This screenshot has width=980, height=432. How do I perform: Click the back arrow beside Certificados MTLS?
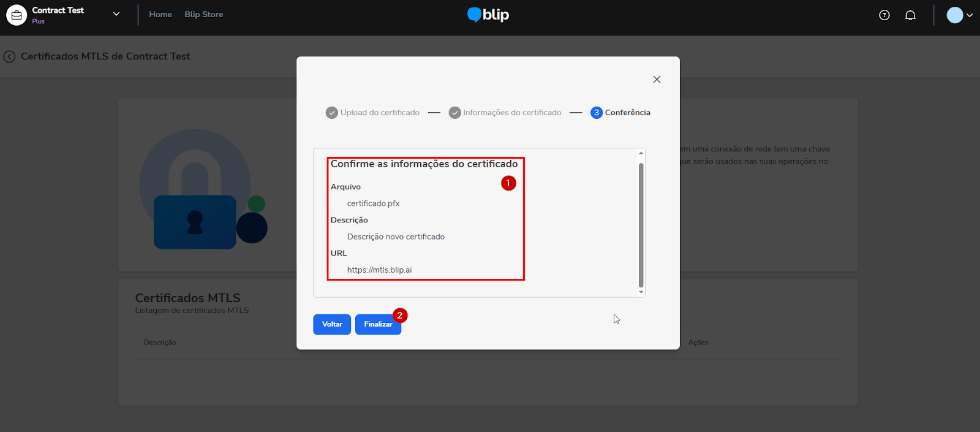click(9, 56)
